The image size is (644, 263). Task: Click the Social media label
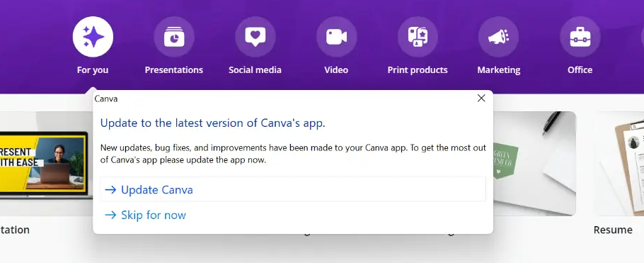pyautogui.click(x=255, y=70)
